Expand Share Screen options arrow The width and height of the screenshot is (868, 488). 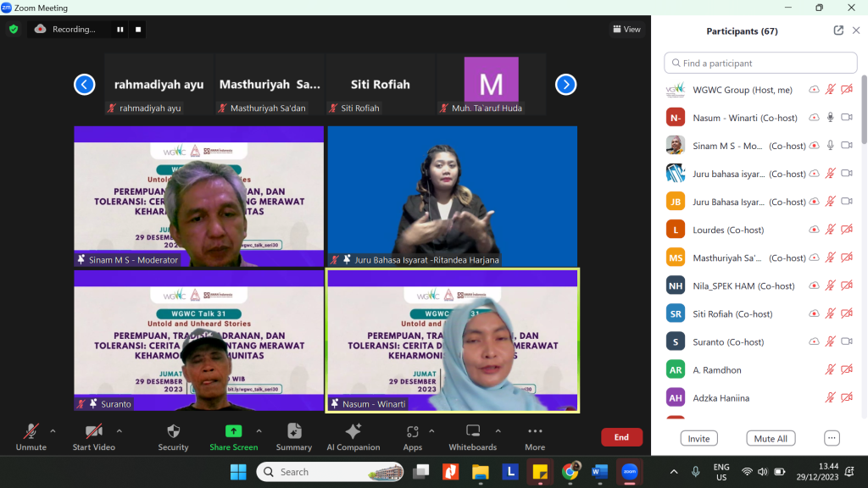click(259, 430)
